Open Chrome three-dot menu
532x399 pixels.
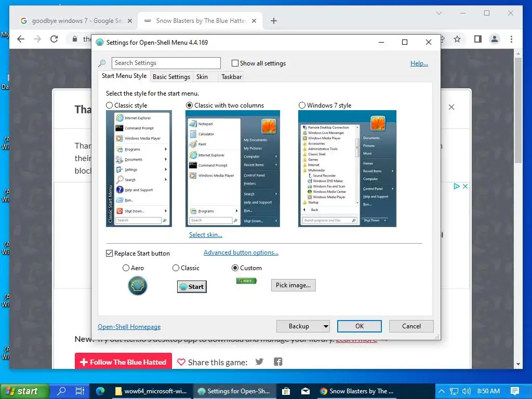pyautogui.click(x=511, y=39)
